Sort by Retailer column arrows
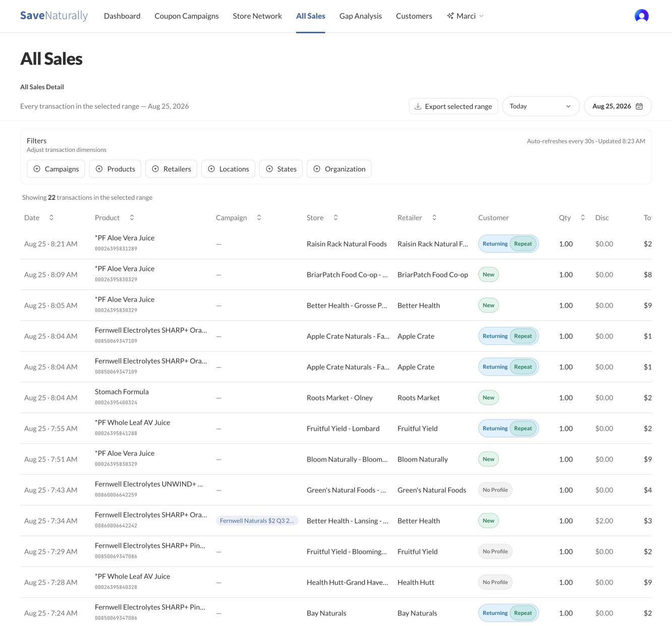This screenshot has width=672, height=626. coord(434,217)
